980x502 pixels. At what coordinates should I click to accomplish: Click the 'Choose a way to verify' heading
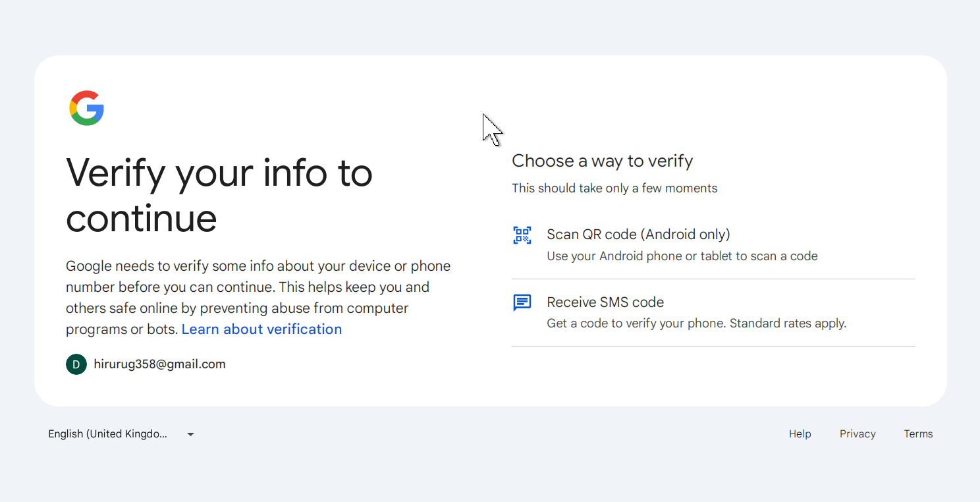click(x=602, y=161)
